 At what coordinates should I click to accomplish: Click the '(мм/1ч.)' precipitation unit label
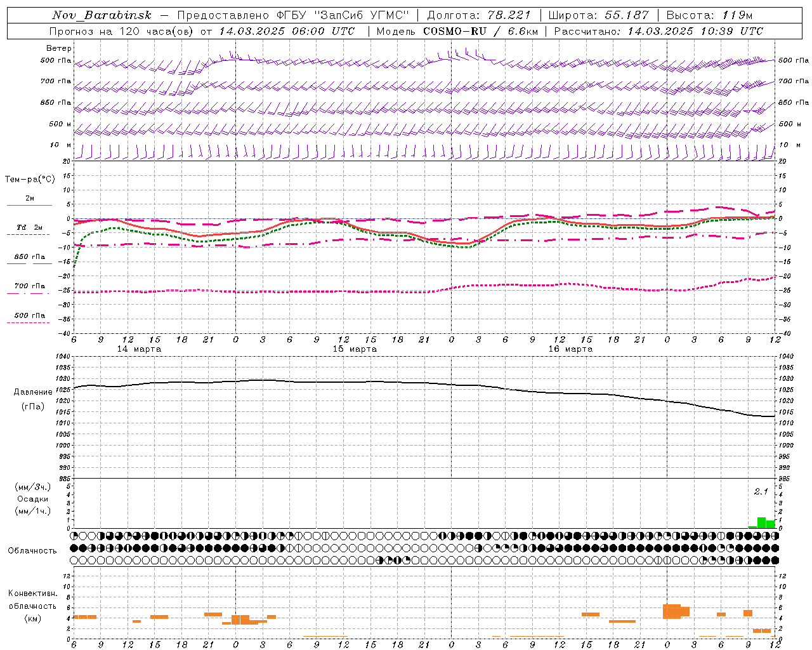coord(33,511)
